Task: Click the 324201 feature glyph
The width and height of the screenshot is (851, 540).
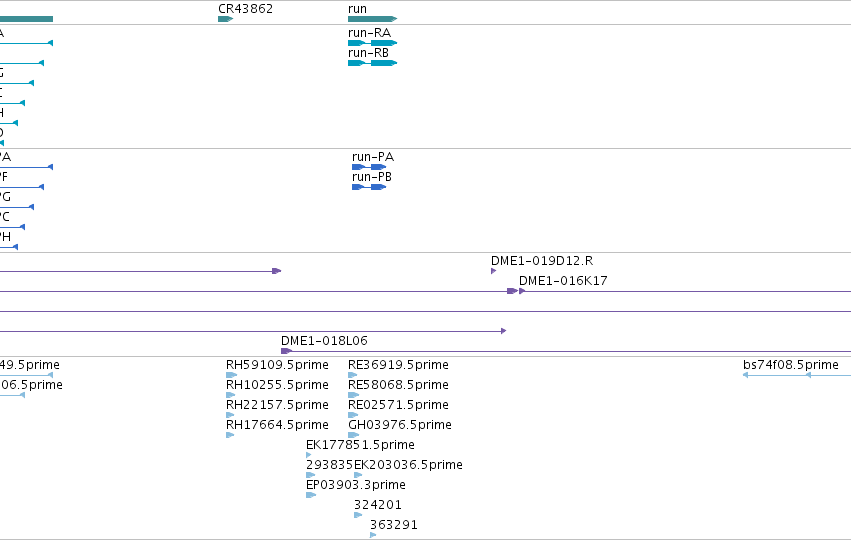Action: click(358, 516)
